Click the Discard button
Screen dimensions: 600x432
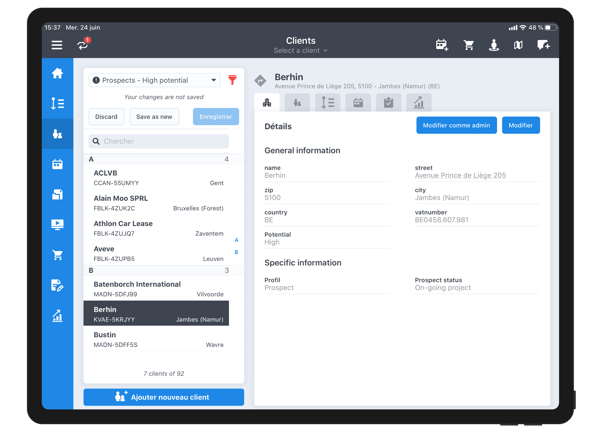coord(106,117)
